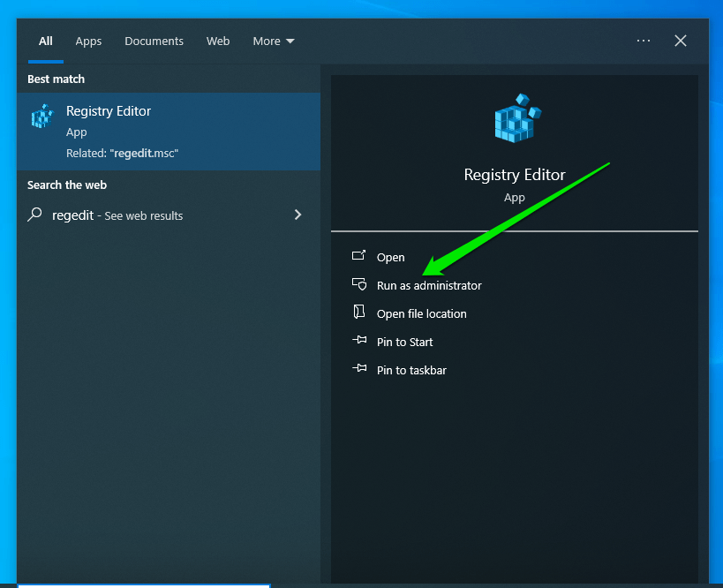Image resolution: width=723 pixels, height=588 pixels.
Task: Switch to the All tab
Action: click(x=46, y=41)
